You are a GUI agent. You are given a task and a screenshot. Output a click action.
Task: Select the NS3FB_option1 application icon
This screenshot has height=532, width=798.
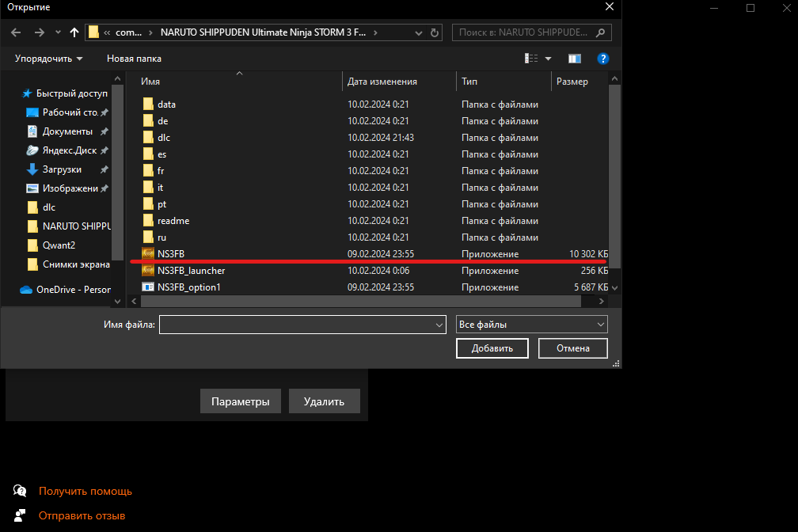(x=148, y=287)
